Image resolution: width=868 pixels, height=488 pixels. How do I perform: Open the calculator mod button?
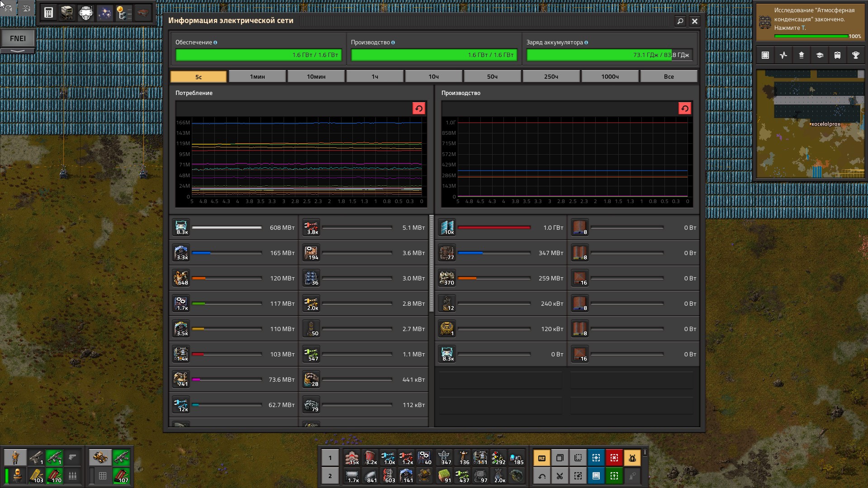pyautogui.click(x=48, y=13)
